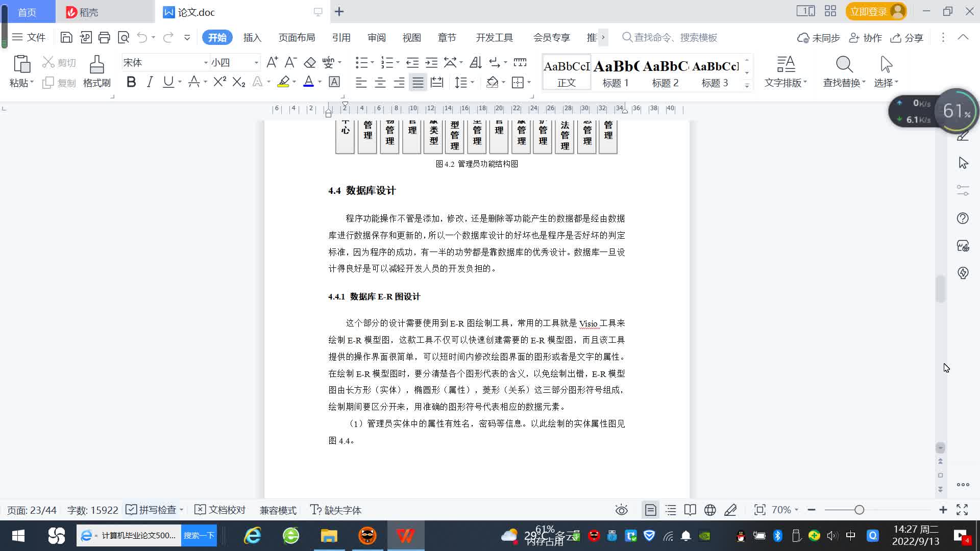Click the Redo arrow icon
This screenshot has height=551, width=980.
coord(168,37)
